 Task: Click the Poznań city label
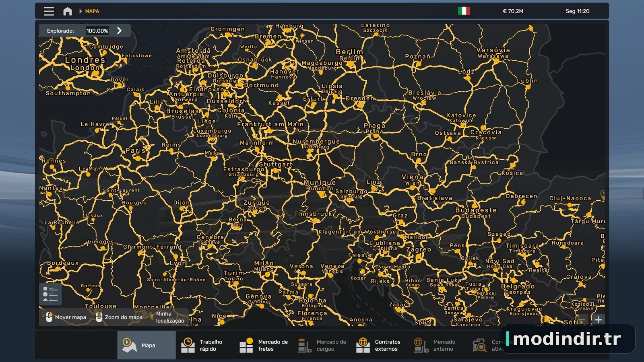tap(418, 57)
